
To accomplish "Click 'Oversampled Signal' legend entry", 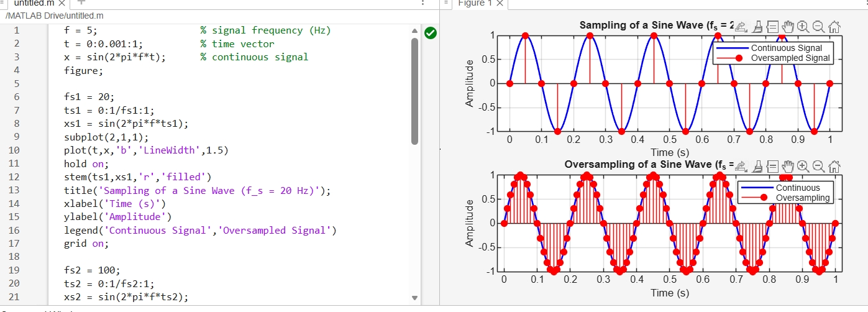I will (x=790, y=58).
